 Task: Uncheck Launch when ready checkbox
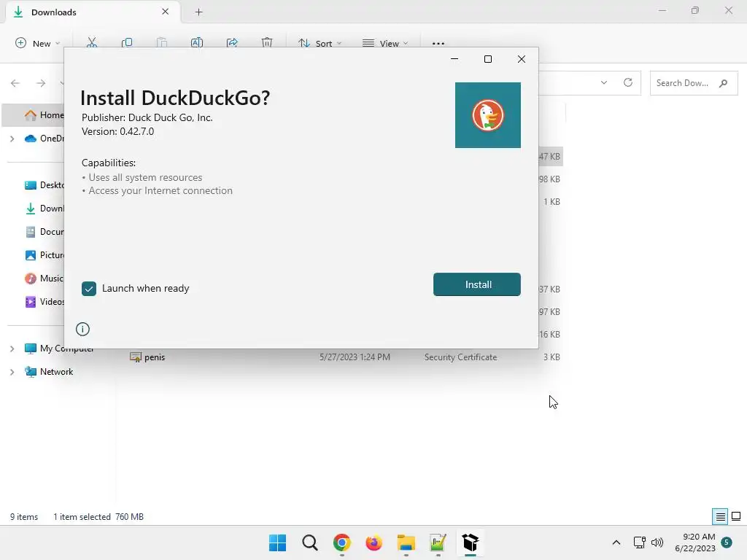pyautogui.click(x=89, y=289)
